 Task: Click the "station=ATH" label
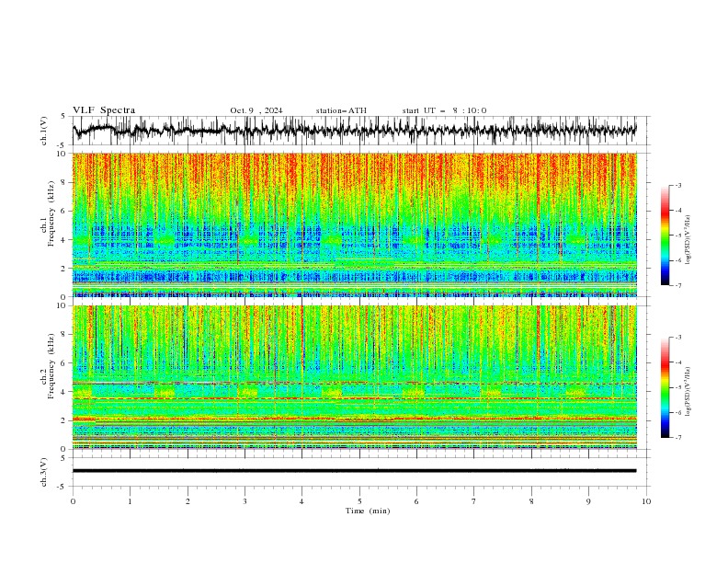pos(341,110)
